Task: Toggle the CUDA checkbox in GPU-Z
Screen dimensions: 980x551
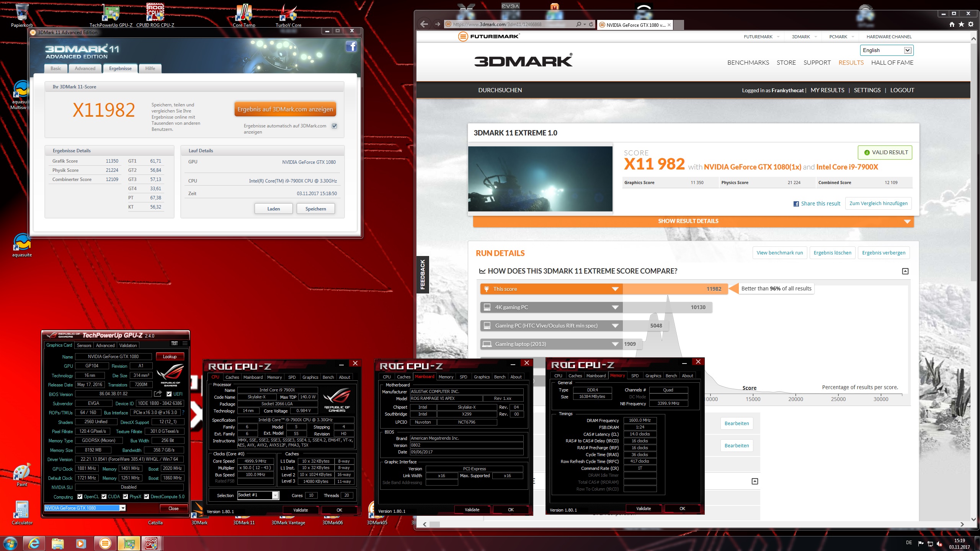Action: [x=104, y=497]
